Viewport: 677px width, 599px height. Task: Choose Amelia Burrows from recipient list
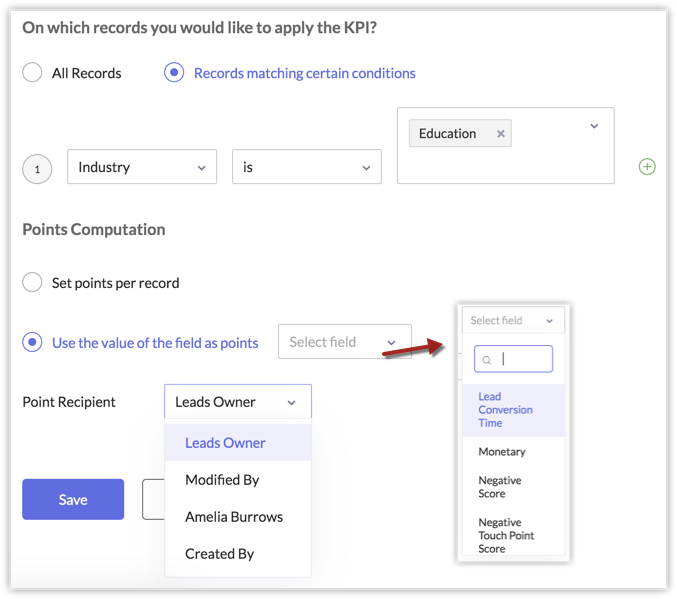tap(234, 517)
